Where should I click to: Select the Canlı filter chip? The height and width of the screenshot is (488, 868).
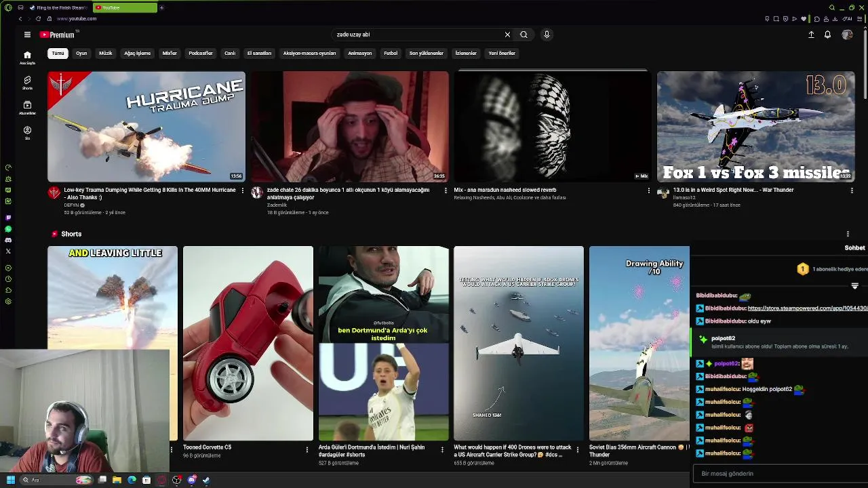(230, 53)
